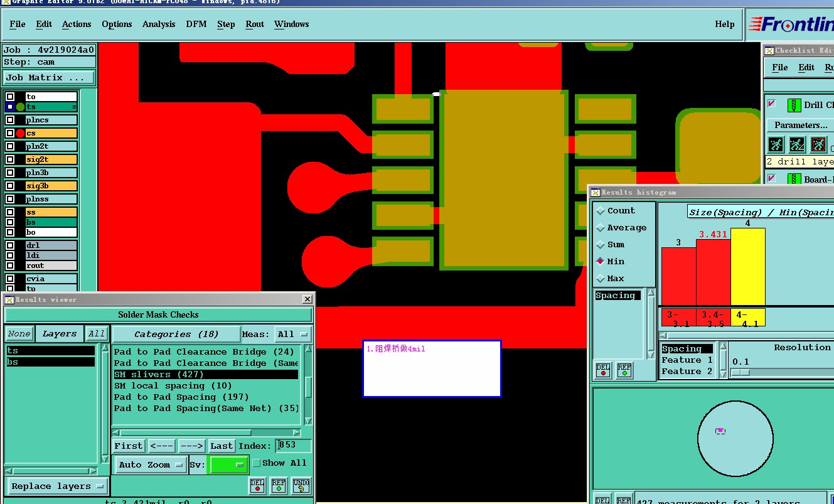Toggle the checkbox for layer plncs

point(10,120)
